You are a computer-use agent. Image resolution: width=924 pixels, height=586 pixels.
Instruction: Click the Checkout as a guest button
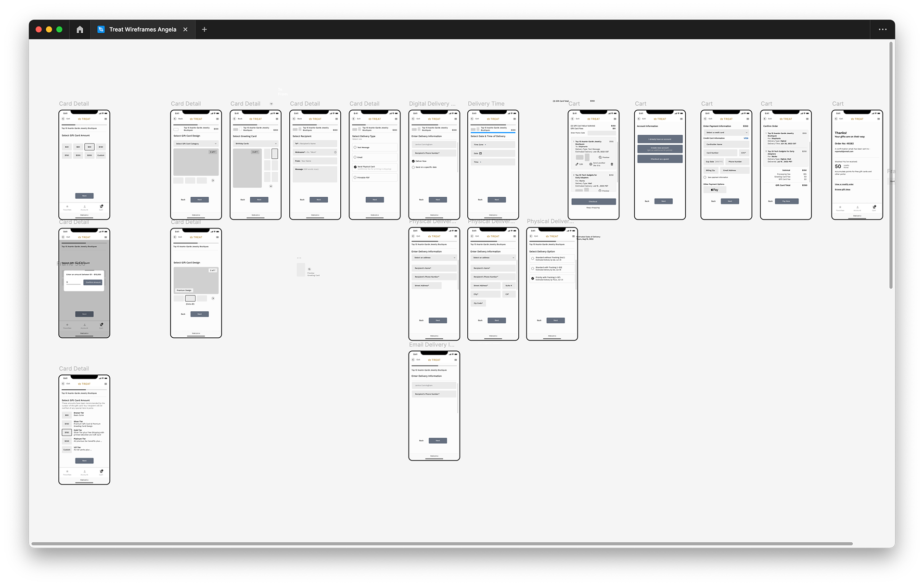click(660, 159)
